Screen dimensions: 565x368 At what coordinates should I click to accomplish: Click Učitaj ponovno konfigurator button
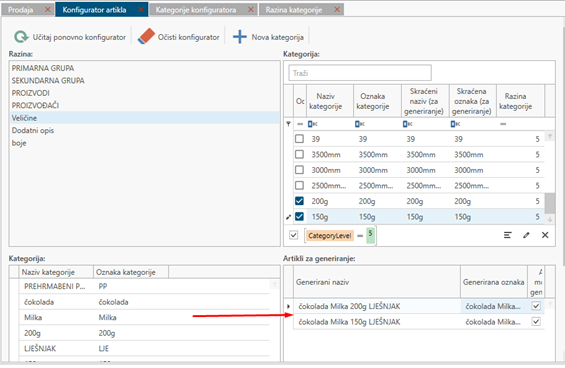[70, 37]
